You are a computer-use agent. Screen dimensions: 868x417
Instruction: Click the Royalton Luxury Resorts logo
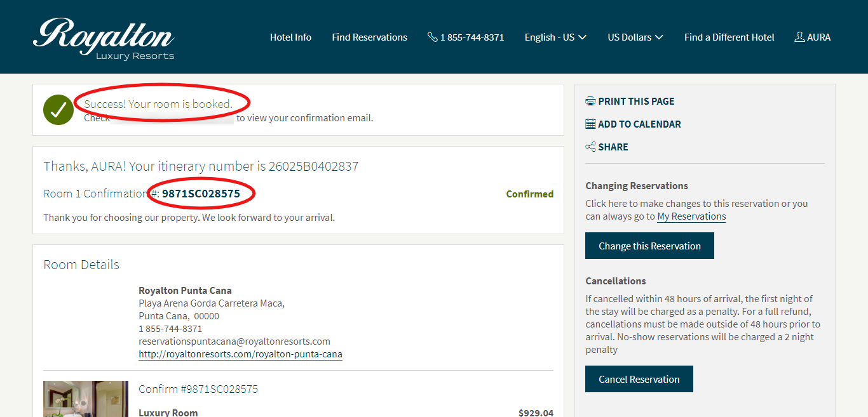coord(104,39)
